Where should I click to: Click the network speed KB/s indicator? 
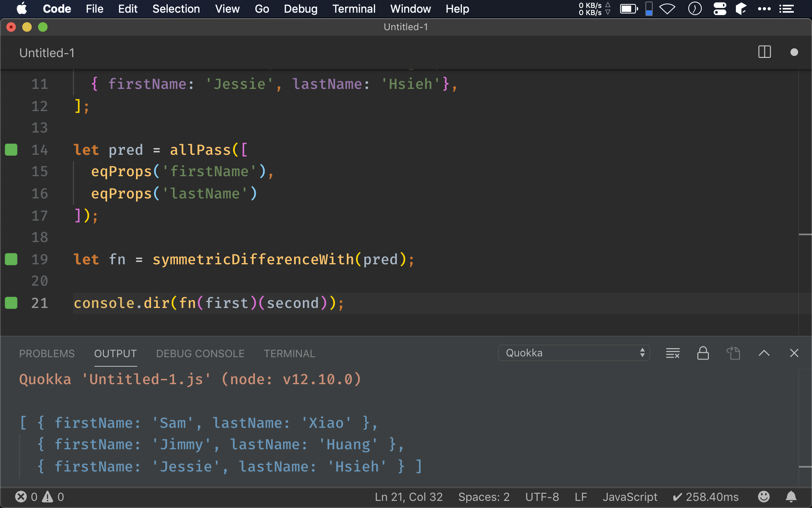(x=594, y=9)
